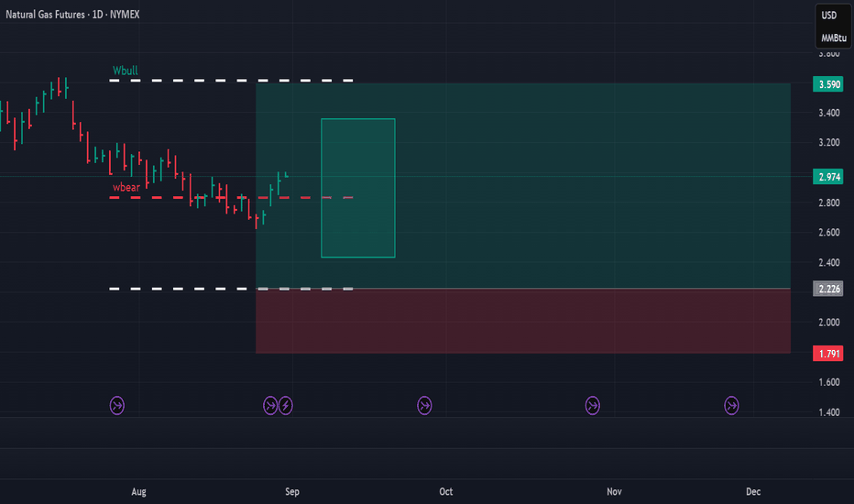Viewport: 854px width, 504px height.
Task: Click the Natural Gas Futures 1D NYMEX title
Action: (x=72, y=14)
